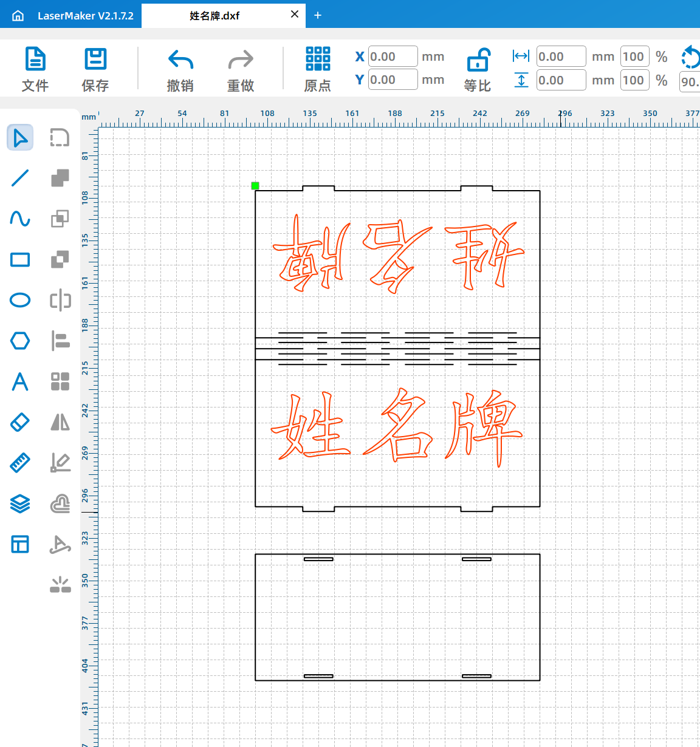Click the width value input field

pyautogui.click(x=561, y=56)
